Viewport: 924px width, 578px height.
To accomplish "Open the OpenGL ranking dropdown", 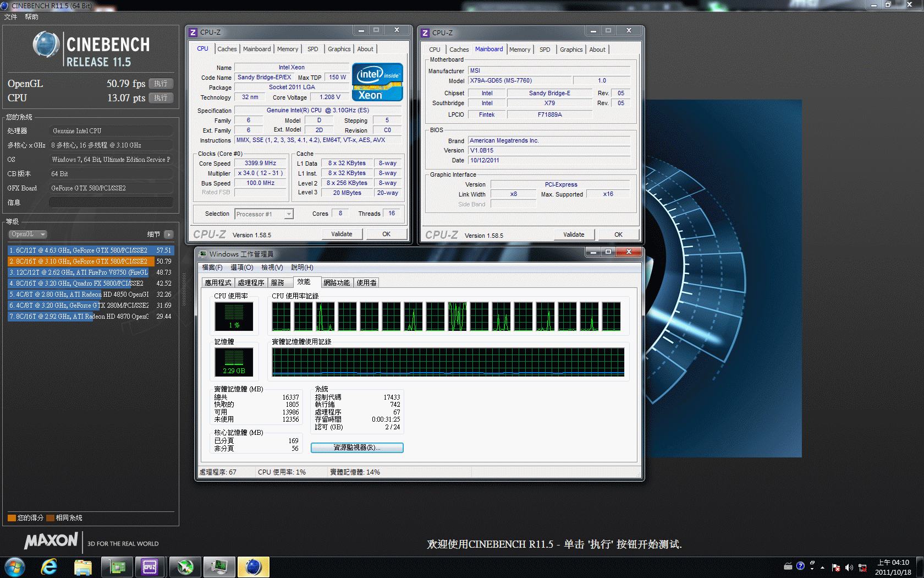I will point(28,235).
